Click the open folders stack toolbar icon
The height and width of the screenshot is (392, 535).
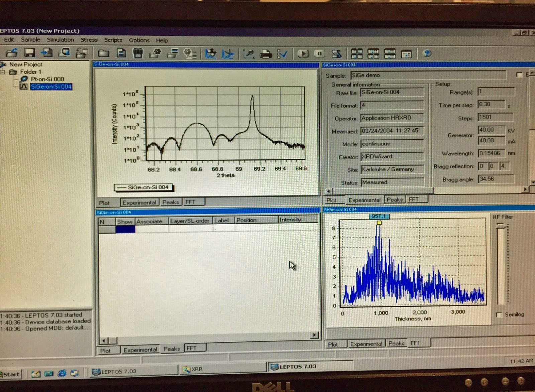coord(82,53)
